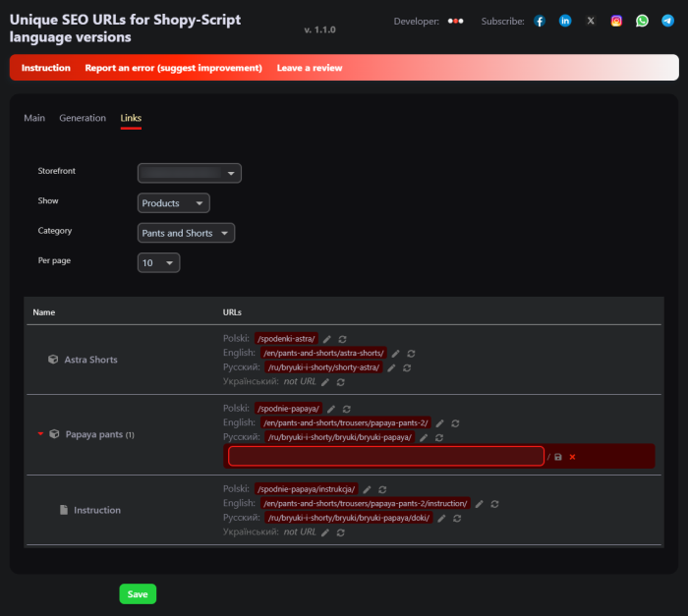688x616 pixels.
Task: Click the Astra Shorts product name
Action: pos(90,360)
